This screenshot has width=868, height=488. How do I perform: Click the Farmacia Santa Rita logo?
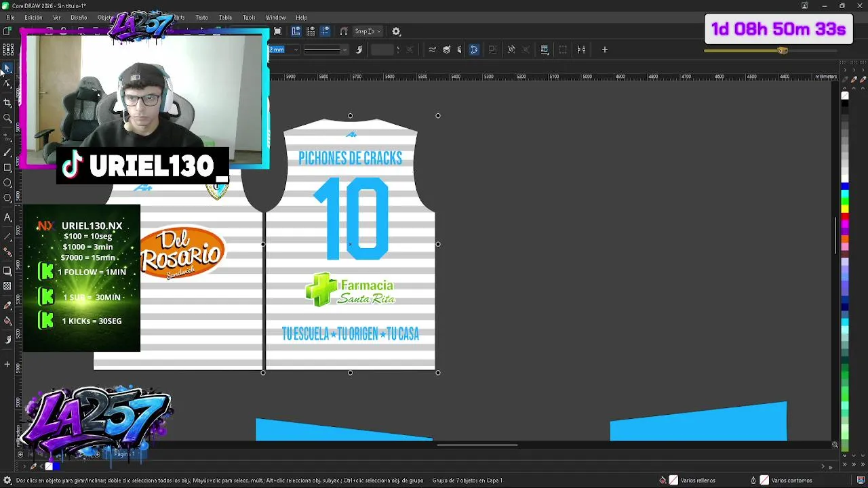coord(351,289)
